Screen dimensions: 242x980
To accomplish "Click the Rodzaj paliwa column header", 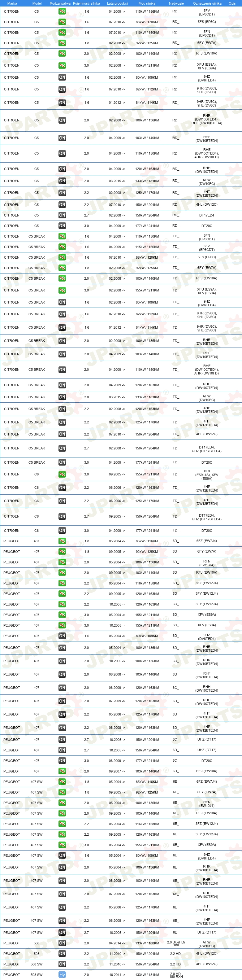I will click(x=60, y=3).
